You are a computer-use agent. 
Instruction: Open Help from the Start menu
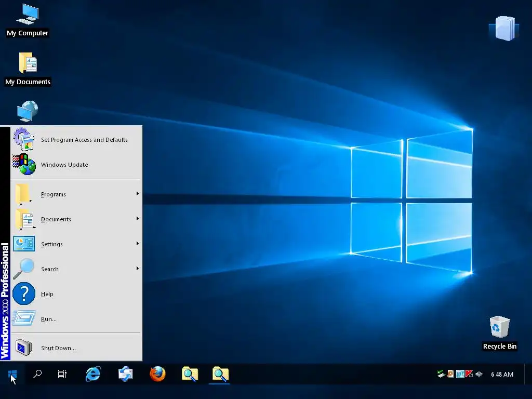click(77, 294)
